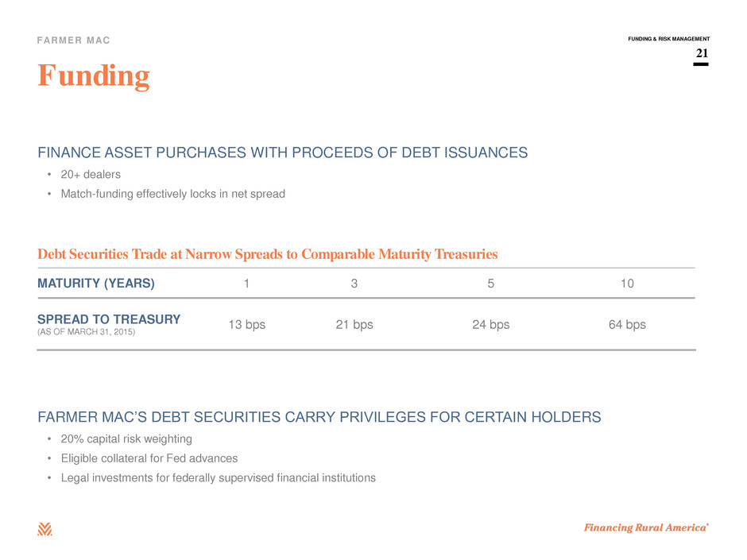Viewport: 747px width, 560px height.
Task: Select the 20+ dealers bullet point
Action: coord(91,174)
